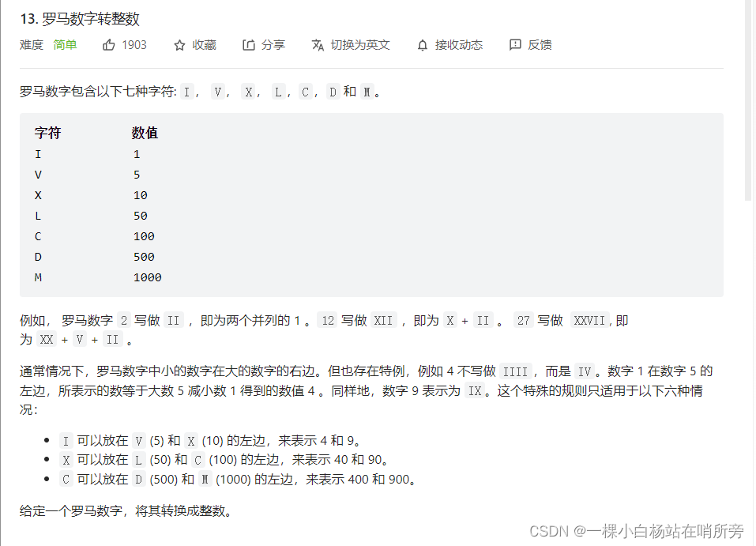Switch language via 切换为英文

[351, 45]
